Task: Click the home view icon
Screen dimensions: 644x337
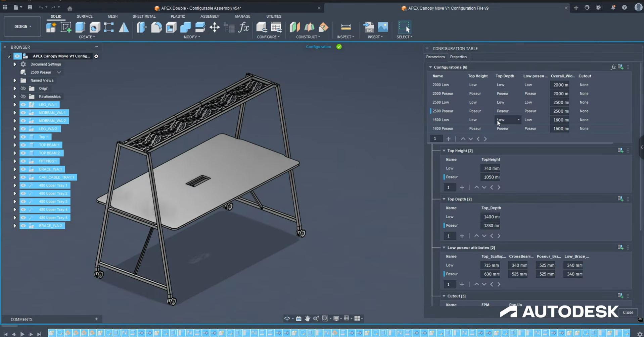Action: click(70, 8)
